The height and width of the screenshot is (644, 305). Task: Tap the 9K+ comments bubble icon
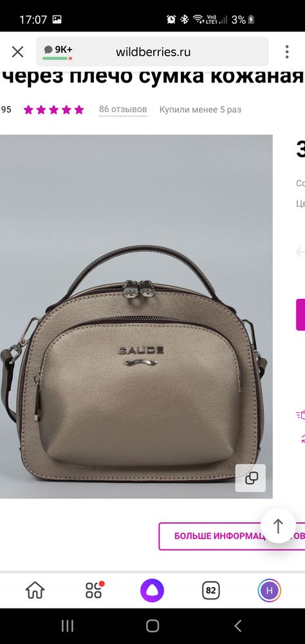pos(58,52)
